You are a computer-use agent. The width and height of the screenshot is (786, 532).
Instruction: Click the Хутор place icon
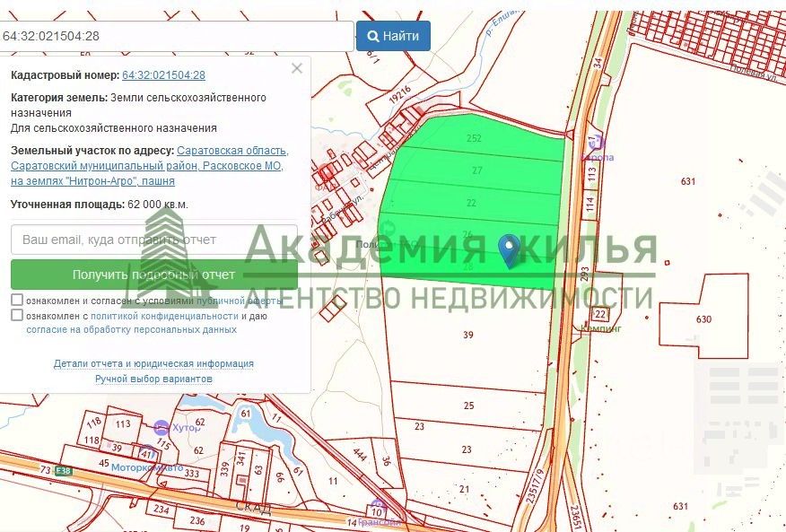(162, 428)
